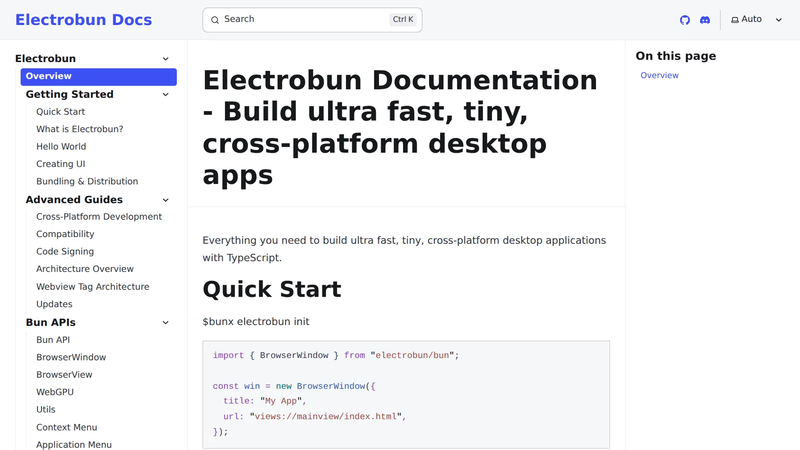Open Cross-Platform Development guide
This screenshot has height=450, width=800.
(99, 216)
